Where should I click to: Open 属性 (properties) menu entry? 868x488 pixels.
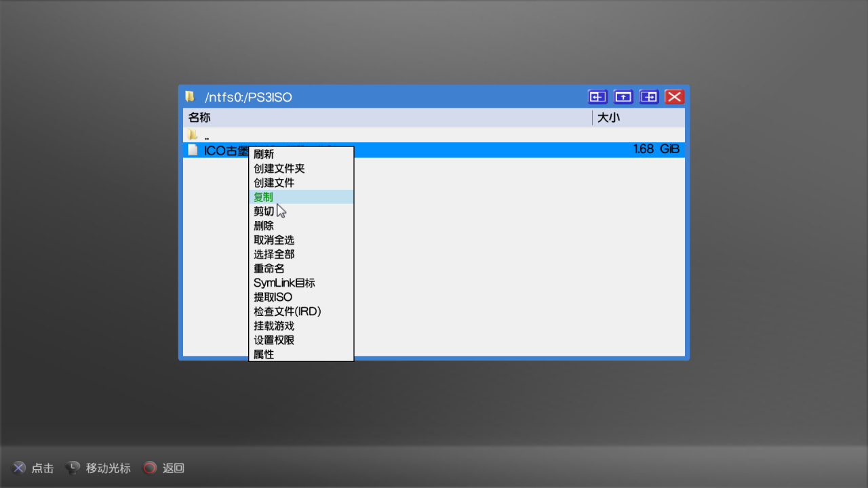pos(301,354)
